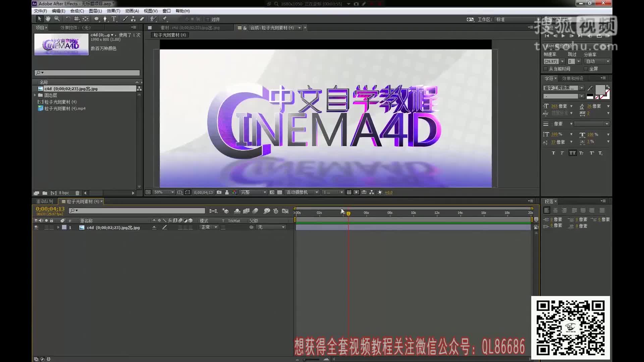
Task: Open the 50% magnification dropdown
Action: tap(164, 192)
